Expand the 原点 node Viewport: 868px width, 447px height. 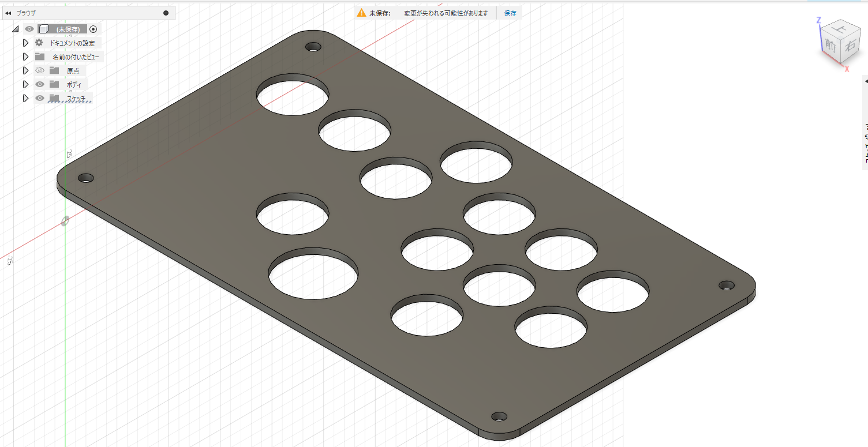(x=25, y=70)
